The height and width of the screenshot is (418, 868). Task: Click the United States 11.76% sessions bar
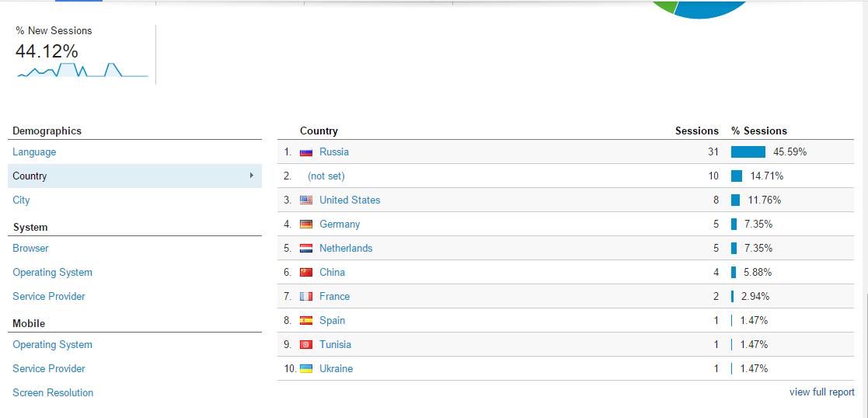click(x=735, y=200)
